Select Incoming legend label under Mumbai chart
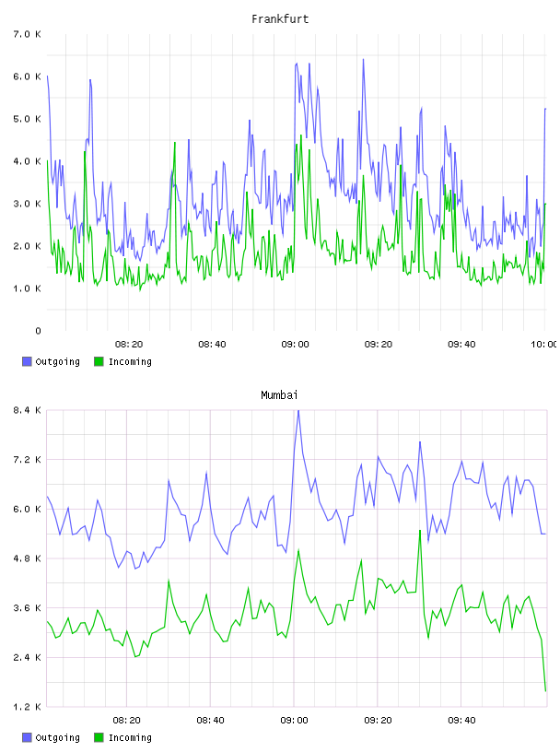 (130, 738)
